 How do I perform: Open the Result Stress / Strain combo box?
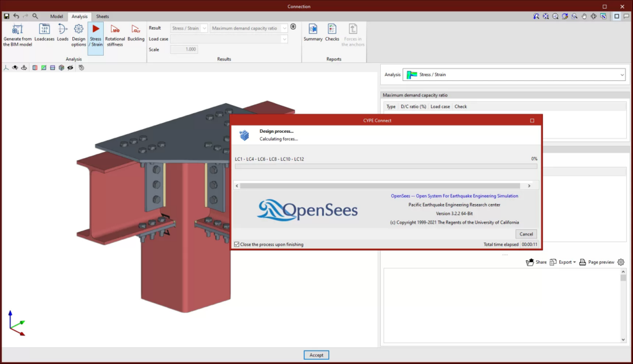point(189,28)
